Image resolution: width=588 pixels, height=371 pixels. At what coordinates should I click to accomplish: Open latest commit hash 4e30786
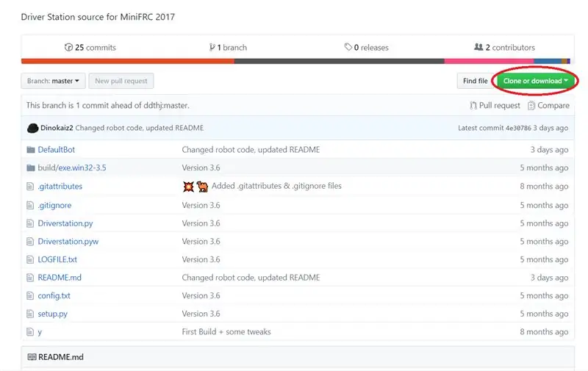pyautogui.click(x=518, y=128)
